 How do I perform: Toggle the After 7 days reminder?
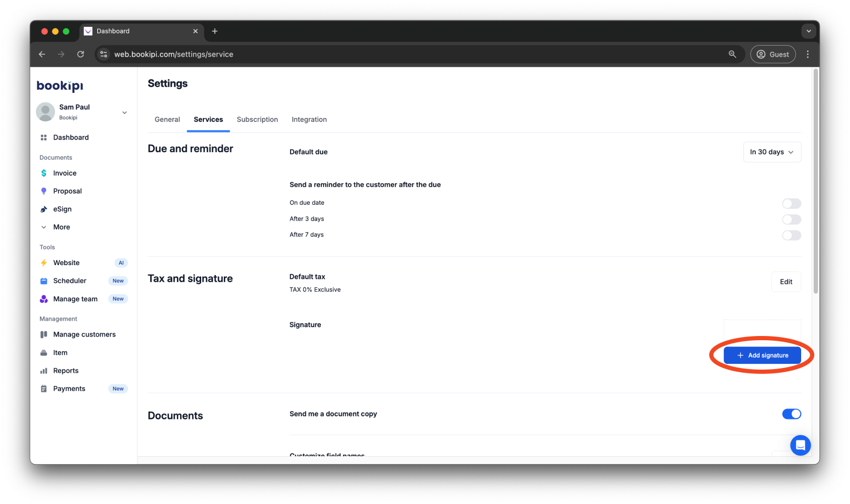point(792,235)
